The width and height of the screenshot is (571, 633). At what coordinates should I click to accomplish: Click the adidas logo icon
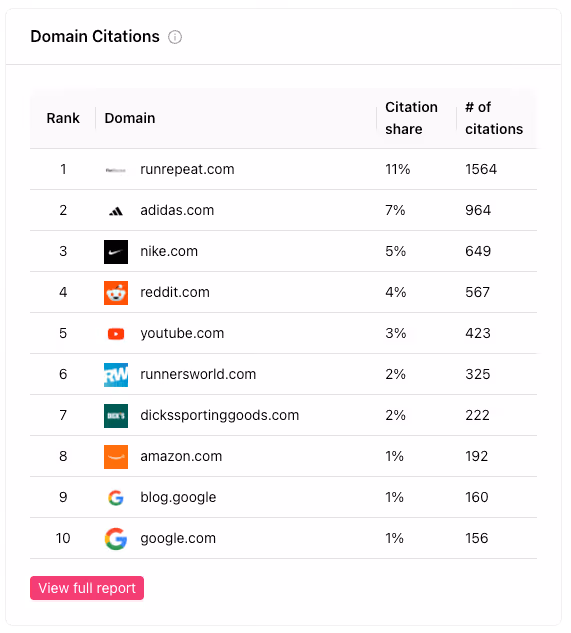click(116, 211)
